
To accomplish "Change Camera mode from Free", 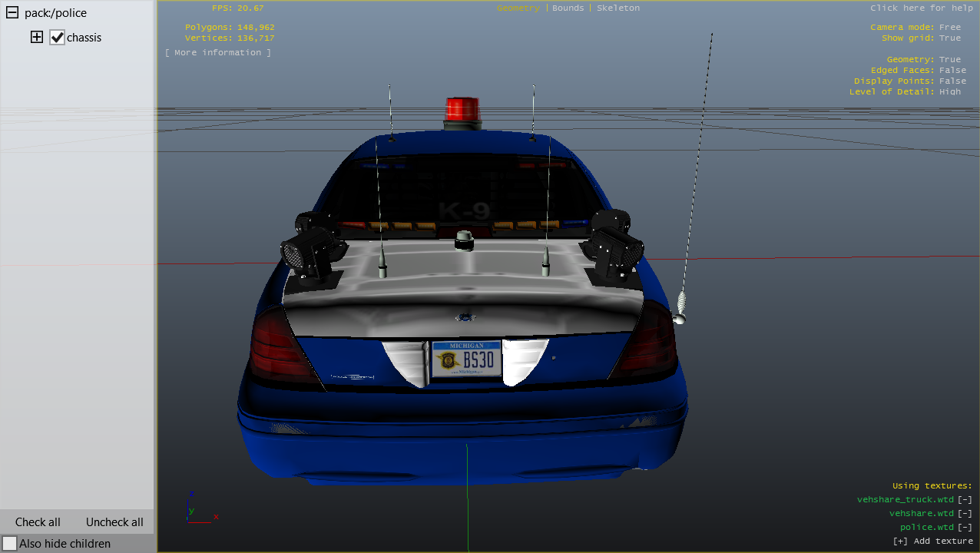I will point(949,27).
